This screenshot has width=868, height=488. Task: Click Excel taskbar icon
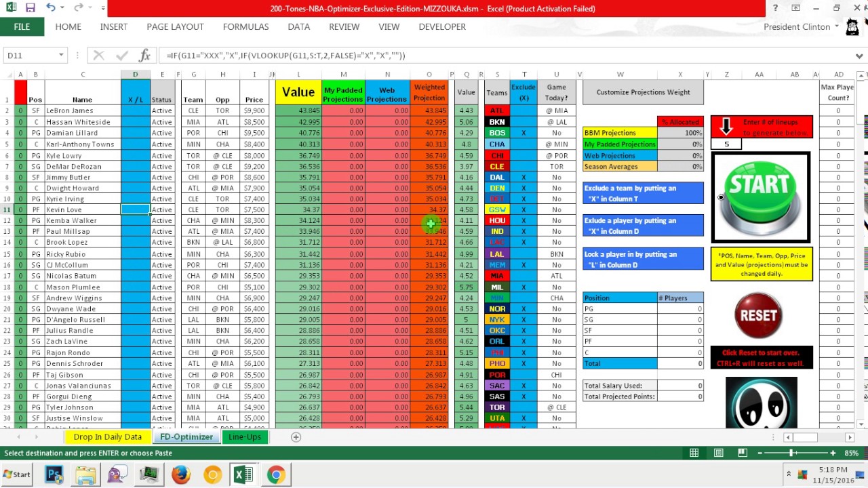pos(243,474)
